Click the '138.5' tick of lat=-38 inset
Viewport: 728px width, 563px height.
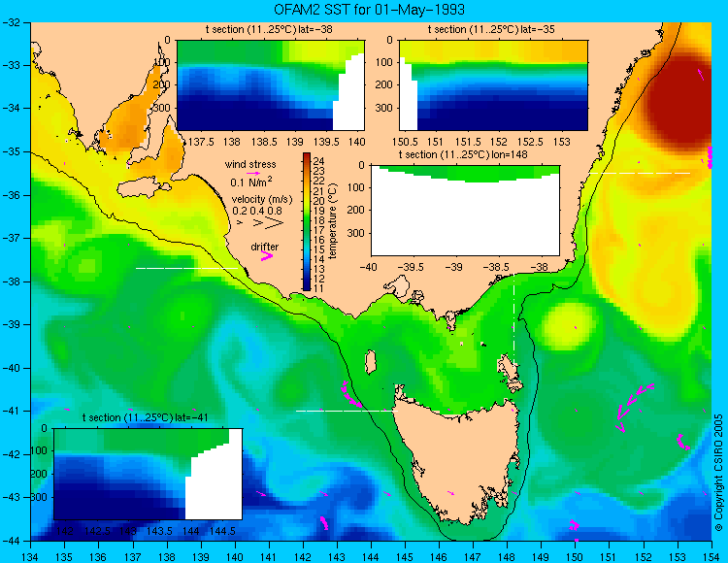264,142
